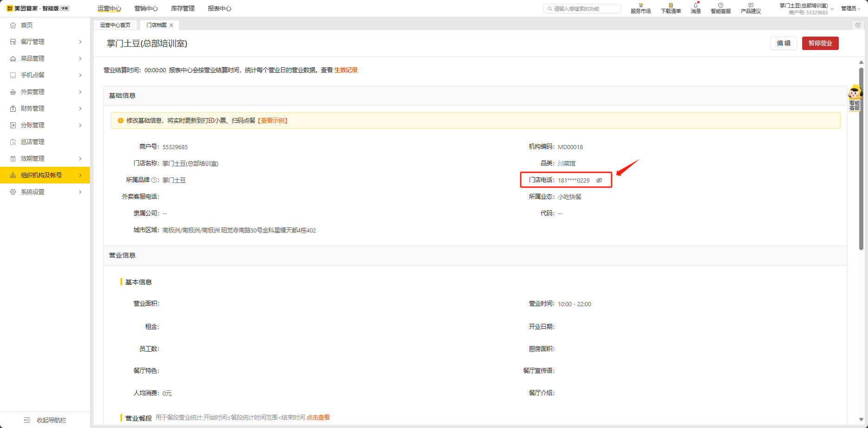Click the 效期管理 sidebar icon

(x=13, y=158)
